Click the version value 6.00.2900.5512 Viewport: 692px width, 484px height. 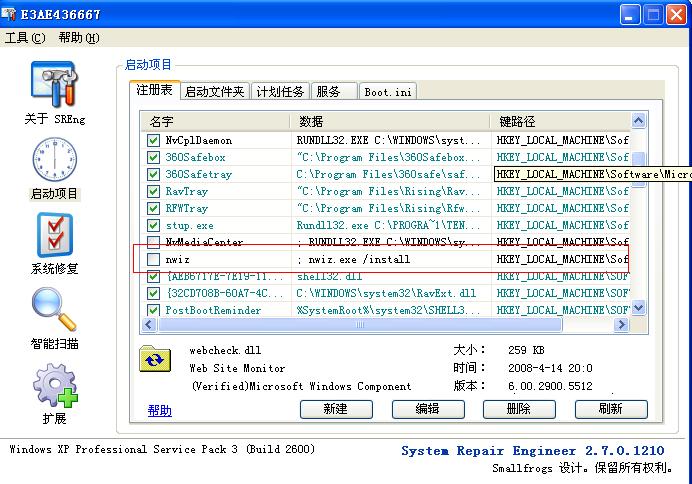click(550, 386)
